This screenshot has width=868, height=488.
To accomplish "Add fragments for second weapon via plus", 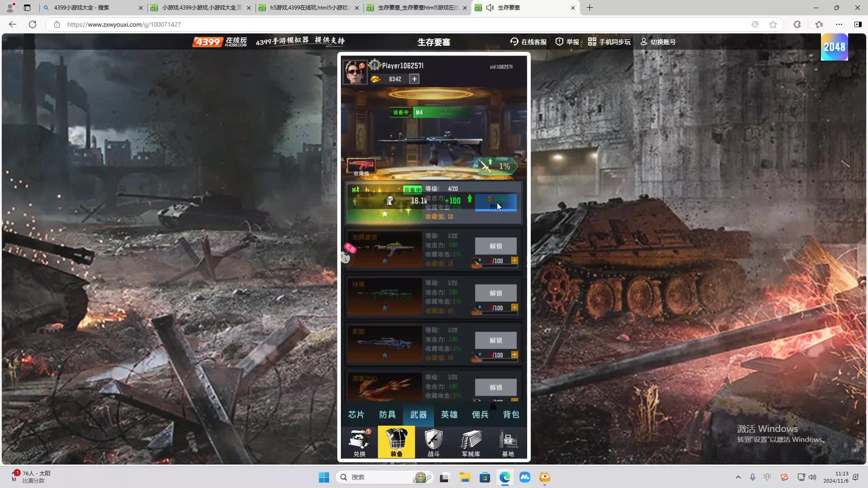I will click(x=514, y=261).
